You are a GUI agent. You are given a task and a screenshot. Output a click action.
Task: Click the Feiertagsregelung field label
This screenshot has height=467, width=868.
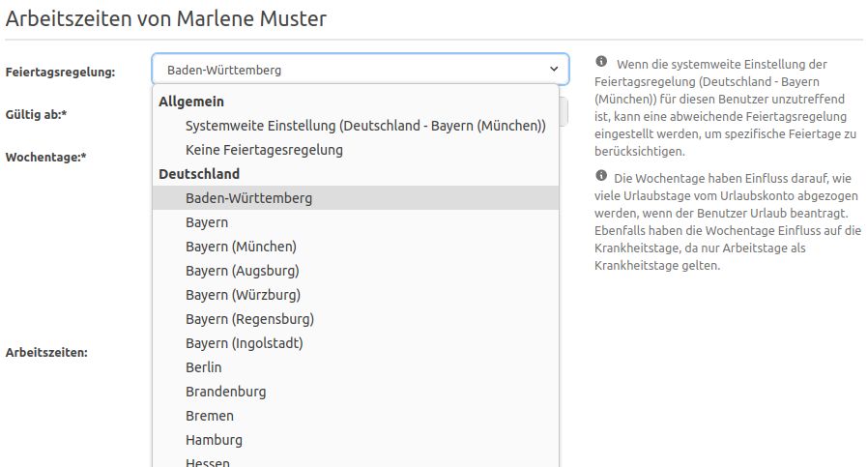pyautogui.click(x=60, y=72)
